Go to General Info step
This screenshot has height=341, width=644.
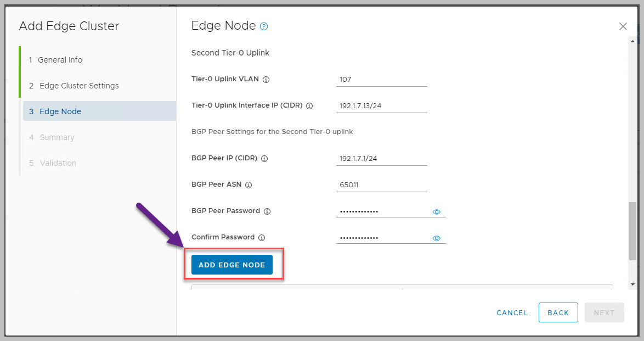60,60
